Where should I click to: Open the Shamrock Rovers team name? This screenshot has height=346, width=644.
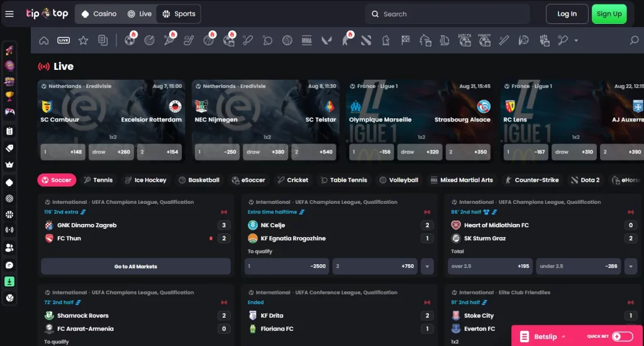click(x=83, y=316)
